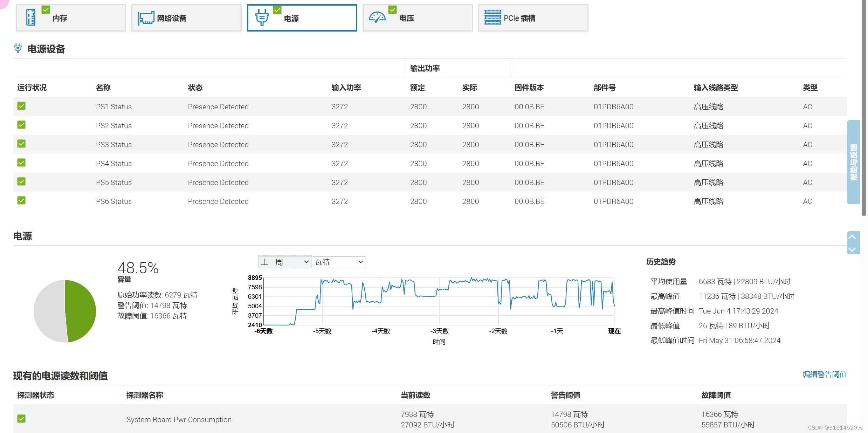868x433 pixels.
Task: Click PS1 Status green health checkmark
Action: (x=21, y=106)
